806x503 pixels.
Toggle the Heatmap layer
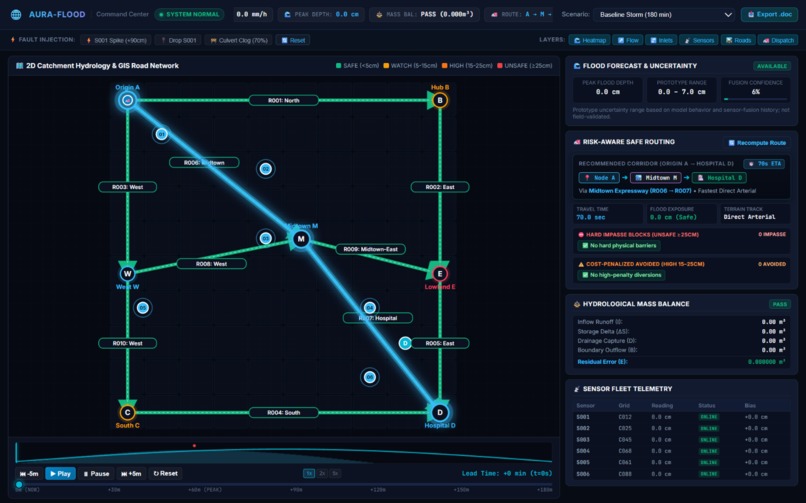tap(590, 40)
